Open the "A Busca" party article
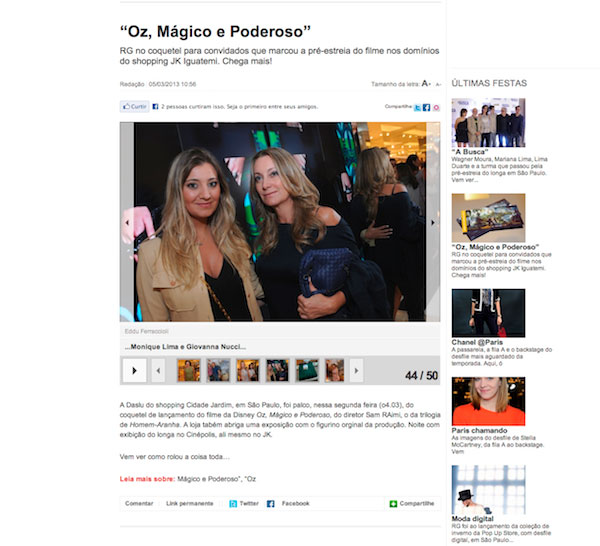 pos(470,152)
